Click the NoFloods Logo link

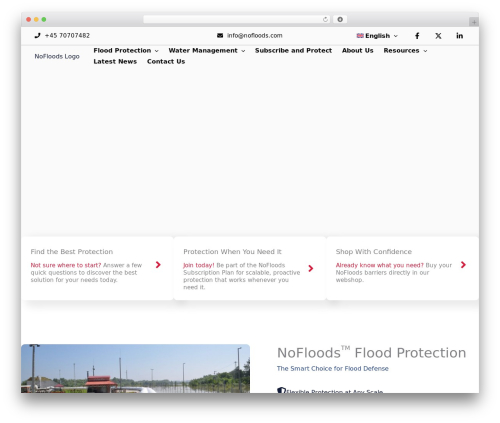(x=57, y=56)
